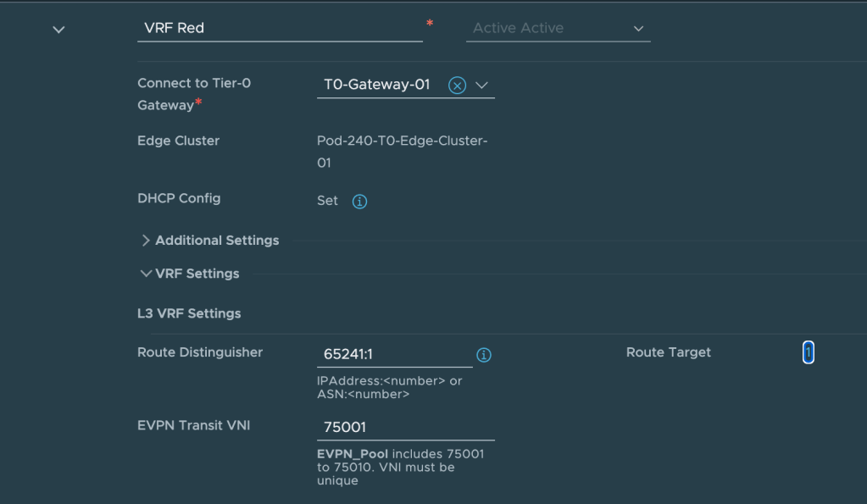The height and width of the screenshot is (504, 867).
Task: Click the EVPN Transit VNI 75001 field
Action: pyautogui.click(x=405, y=427)
